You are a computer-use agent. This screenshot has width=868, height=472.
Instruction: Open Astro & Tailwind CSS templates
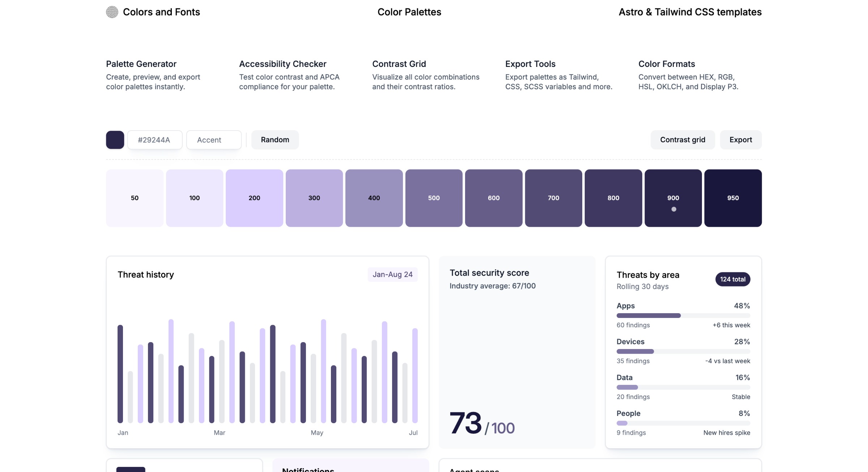pos(690,12)
